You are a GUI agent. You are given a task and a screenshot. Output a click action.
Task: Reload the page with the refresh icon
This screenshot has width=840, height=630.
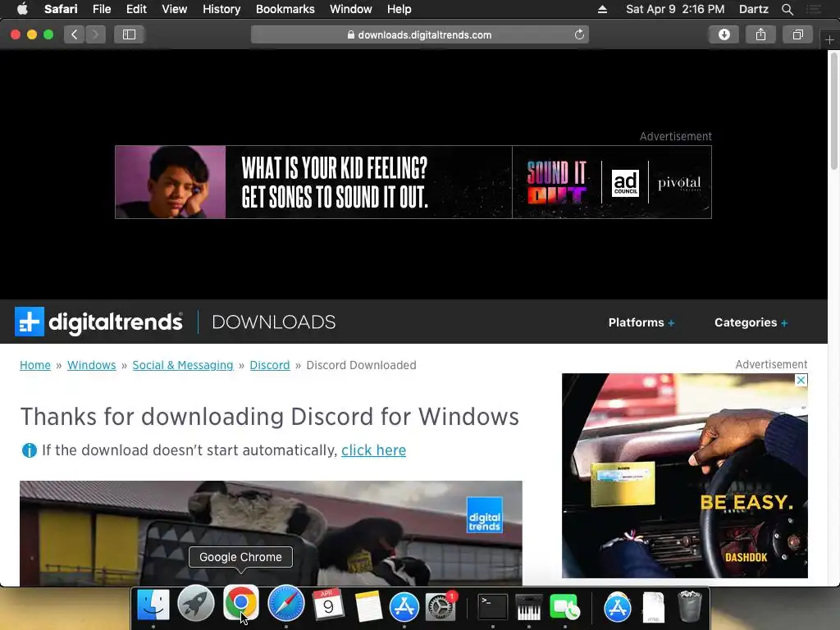click(x=579, y=34)
